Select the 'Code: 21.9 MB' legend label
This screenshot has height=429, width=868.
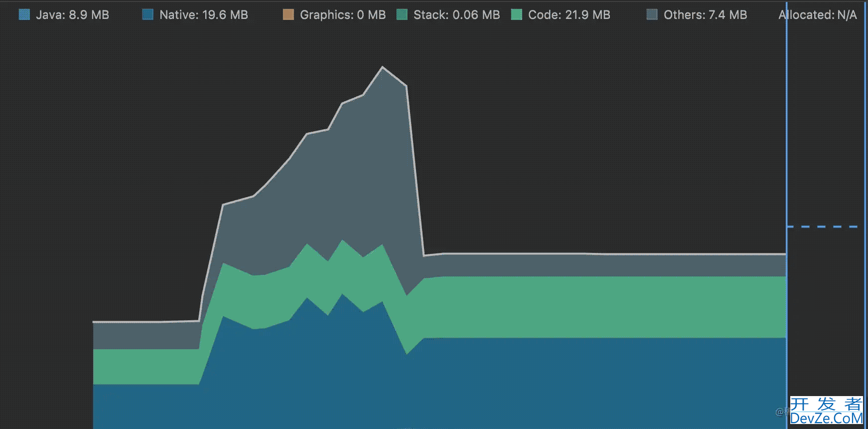click(x=569, y=15)
